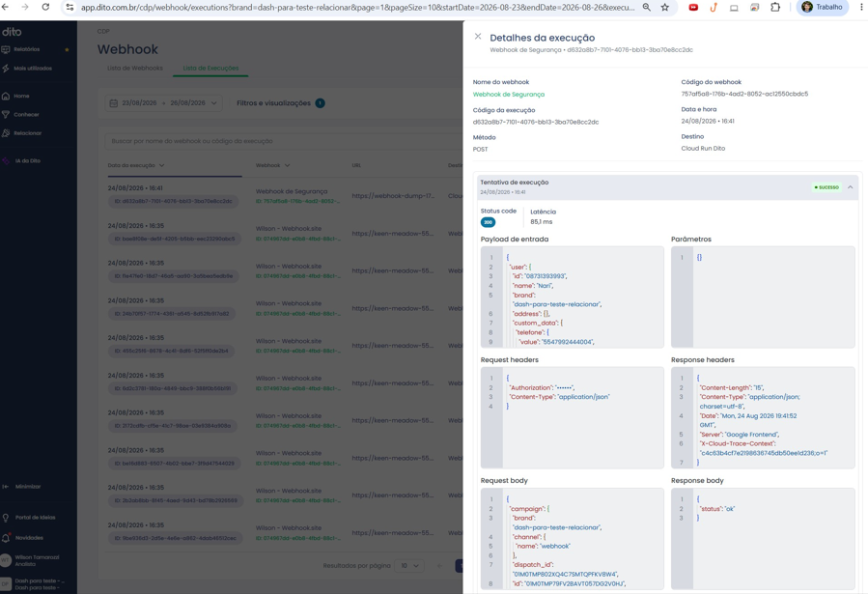Close the Detalhes da execução panel
Viewport: 868px width, 594px height.
click(478, 37)
